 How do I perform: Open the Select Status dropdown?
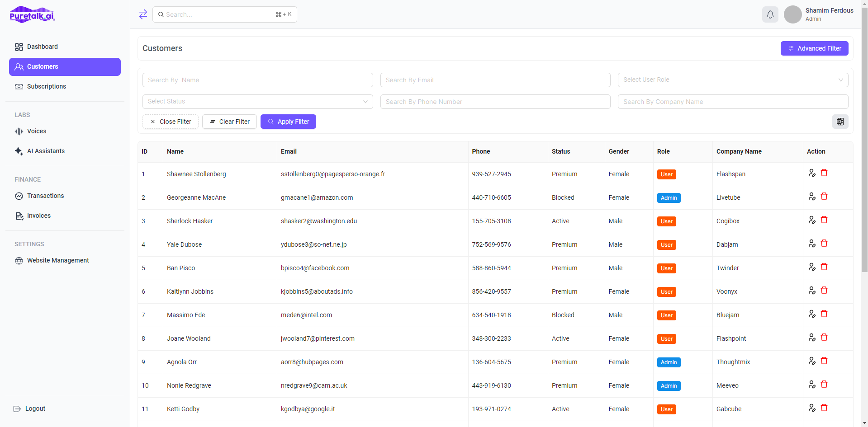click(x=257, y=101)
